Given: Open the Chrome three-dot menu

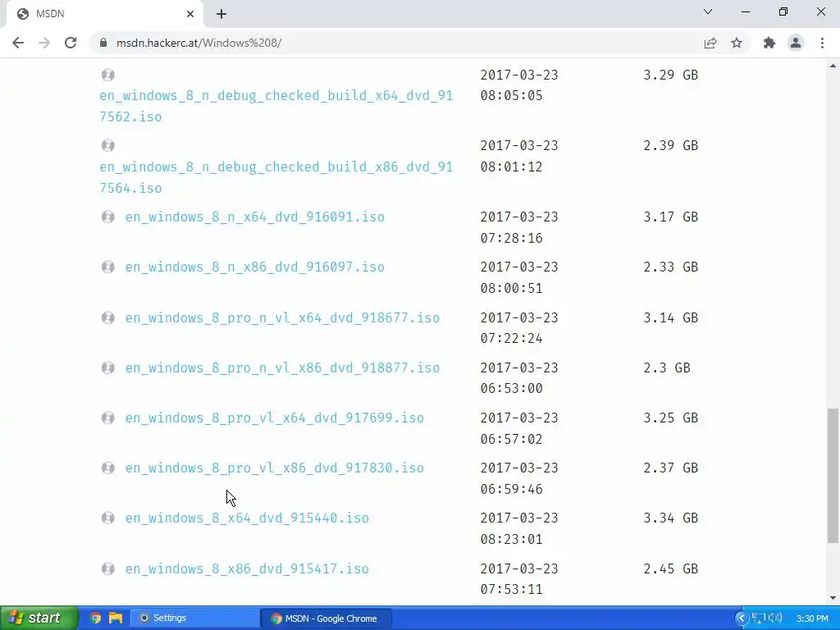Looking at the screenshot, I should click(822, 43).
